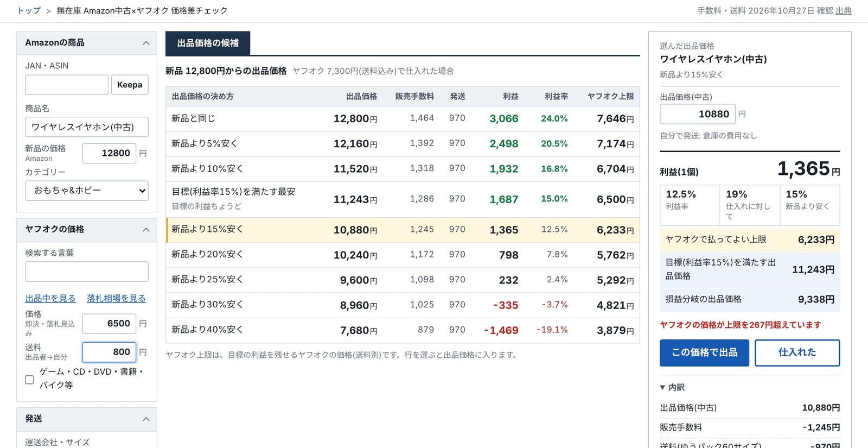Edit the 出品価格(中古) 10880 field
This screenshot has width=868, height=448.
698,114
